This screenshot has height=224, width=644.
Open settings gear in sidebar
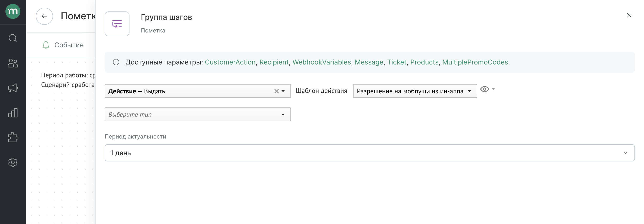pyautogui.click(x=13, y=162)
